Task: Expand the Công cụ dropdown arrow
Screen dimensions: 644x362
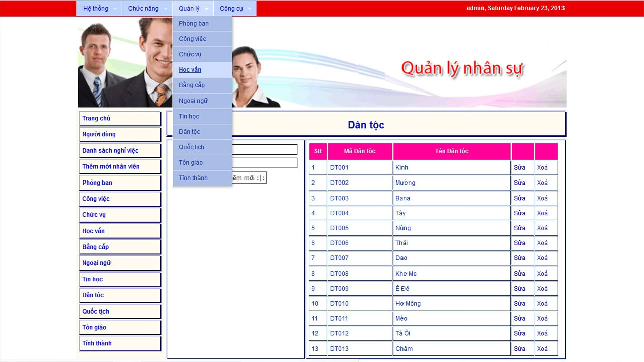Action: (x=249, y=9)
